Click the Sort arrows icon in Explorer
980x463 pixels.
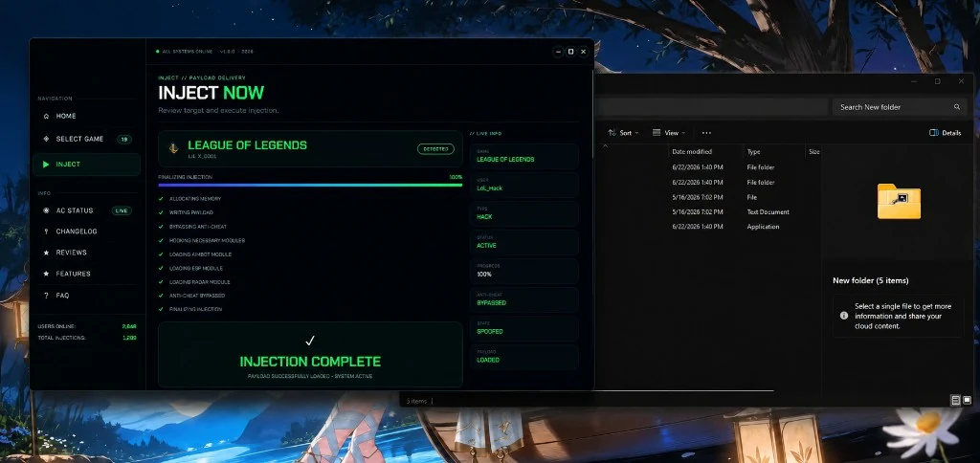pyautogui.click(x=612, y=133)
